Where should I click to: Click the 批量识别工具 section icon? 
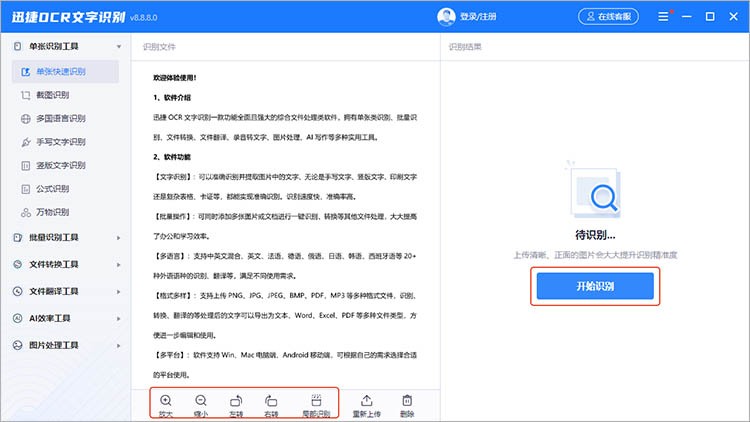[18, 237]
